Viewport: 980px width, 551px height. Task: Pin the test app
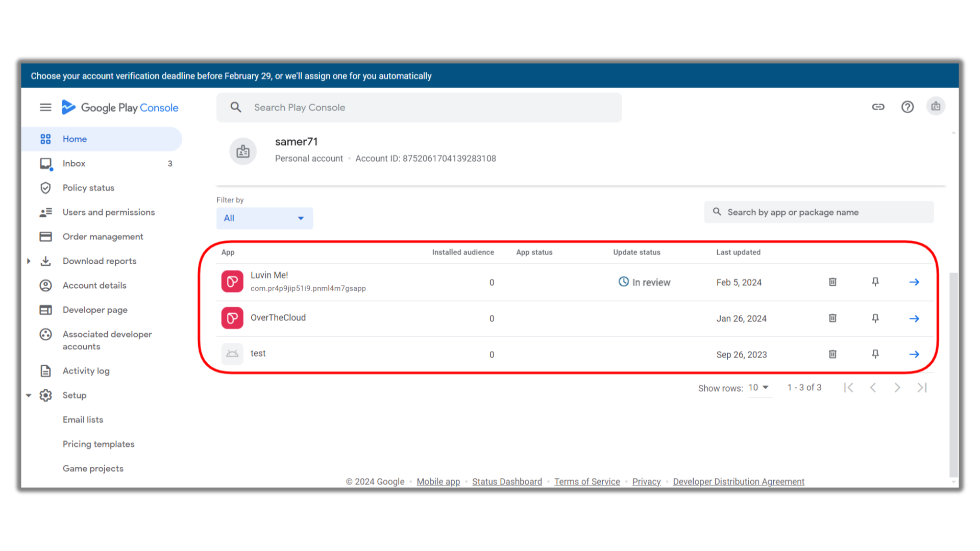tap(875, 354)
